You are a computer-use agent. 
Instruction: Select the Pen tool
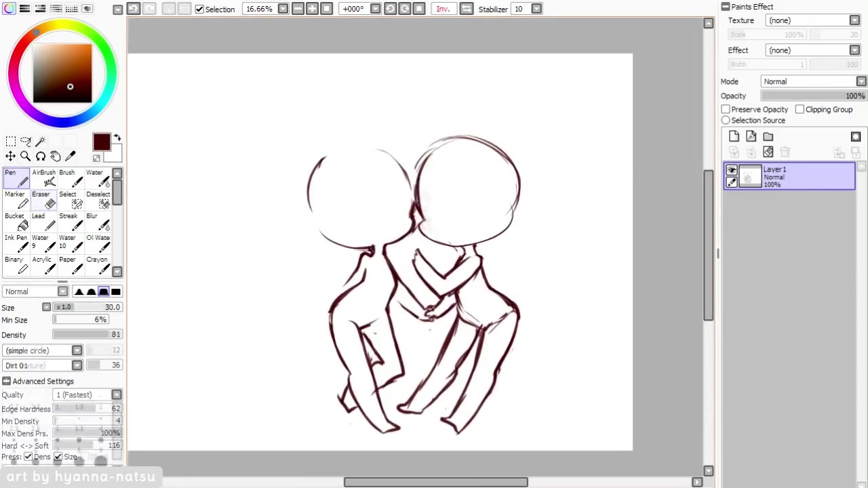[x=16, y=178]
